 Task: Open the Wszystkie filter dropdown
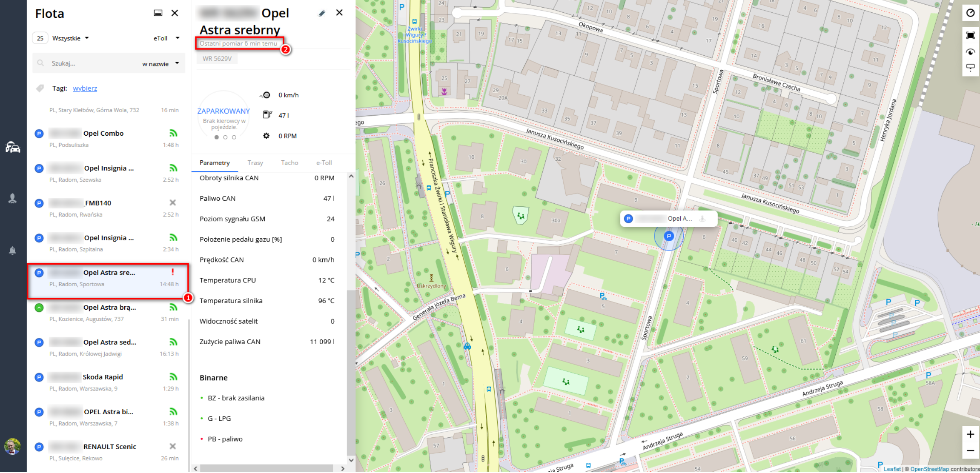(70, 38)
